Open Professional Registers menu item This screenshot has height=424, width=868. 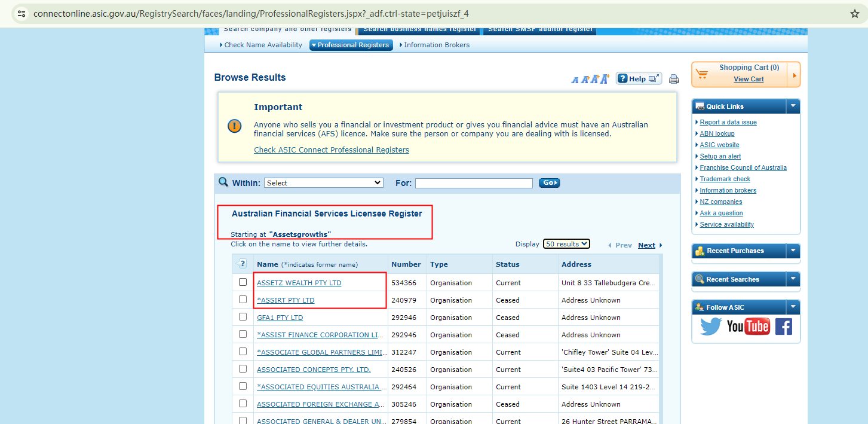(x=351, y=45)
